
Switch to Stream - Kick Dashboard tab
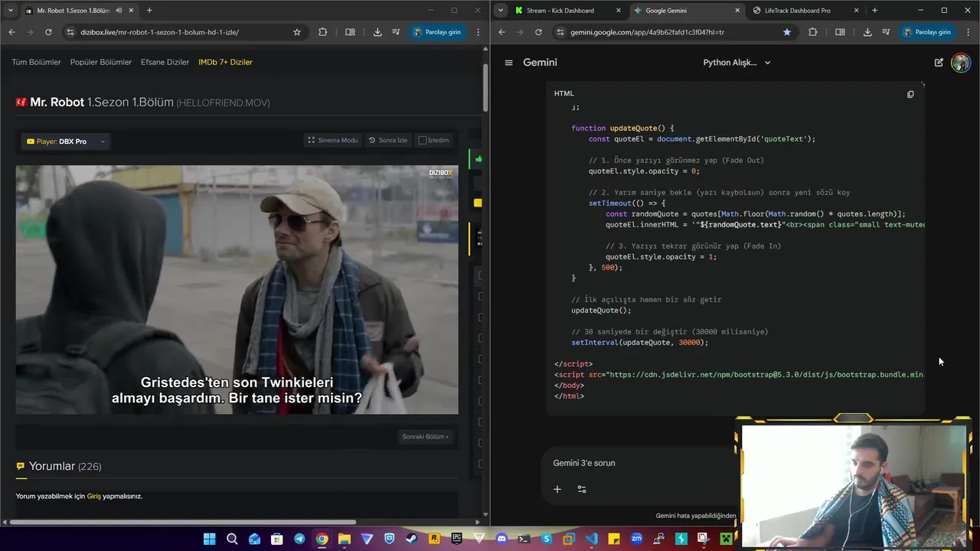pos(567,11)
